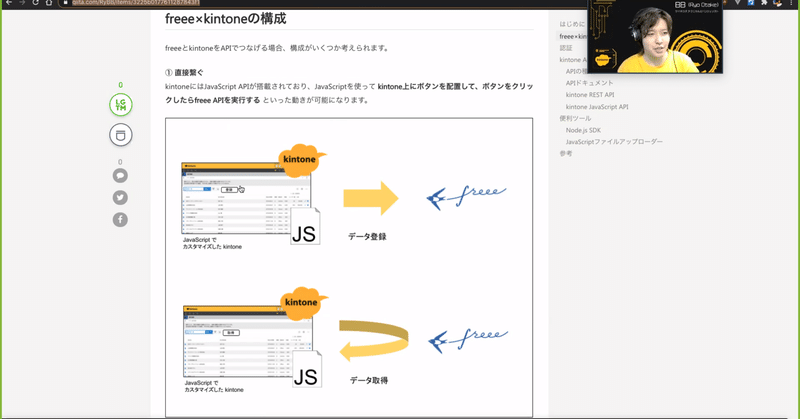The image size is (800, 419).
Task: Jump to the 認証 section in contents
Action: pos(566,48)
